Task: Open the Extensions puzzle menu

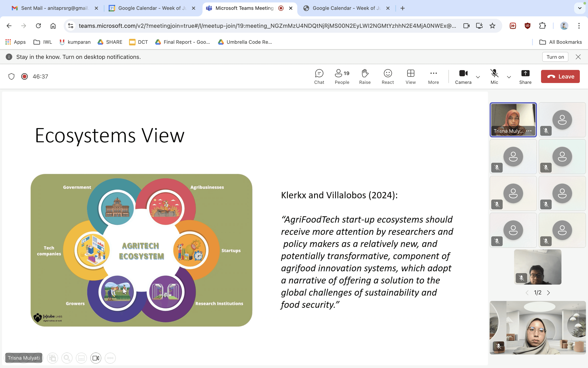Action: point(542,26)
